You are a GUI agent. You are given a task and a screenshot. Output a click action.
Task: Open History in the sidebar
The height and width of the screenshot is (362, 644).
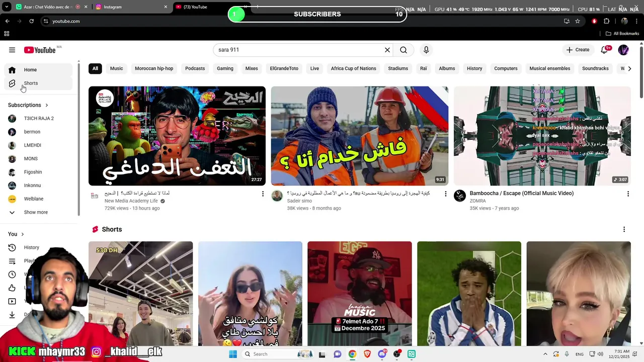tap(38, 247)
